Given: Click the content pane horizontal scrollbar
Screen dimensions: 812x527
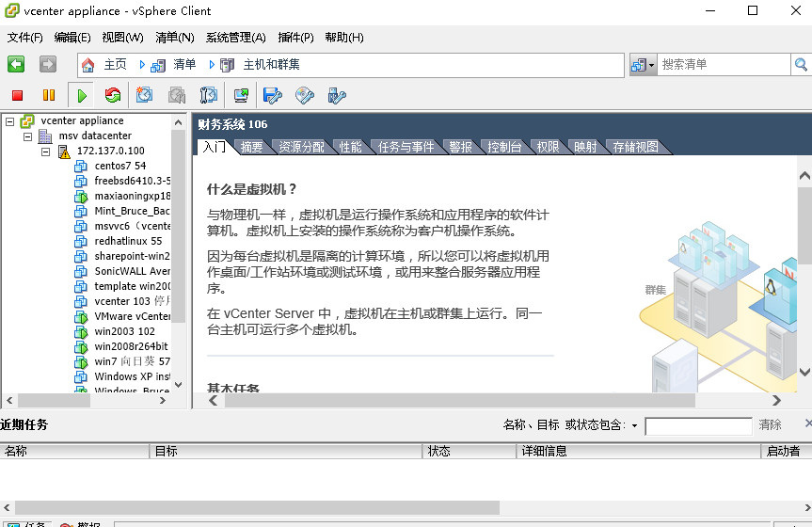Looking at the screenshot, I should 460,400.
